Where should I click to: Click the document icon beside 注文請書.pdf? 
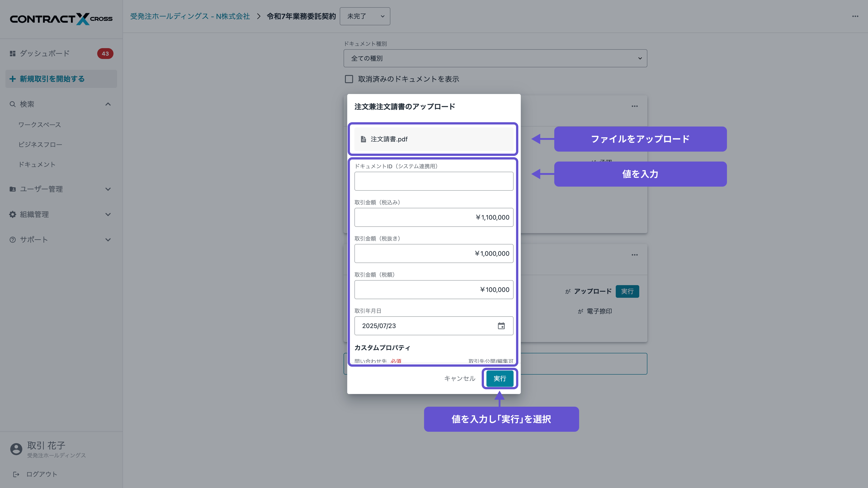point(363,139)
